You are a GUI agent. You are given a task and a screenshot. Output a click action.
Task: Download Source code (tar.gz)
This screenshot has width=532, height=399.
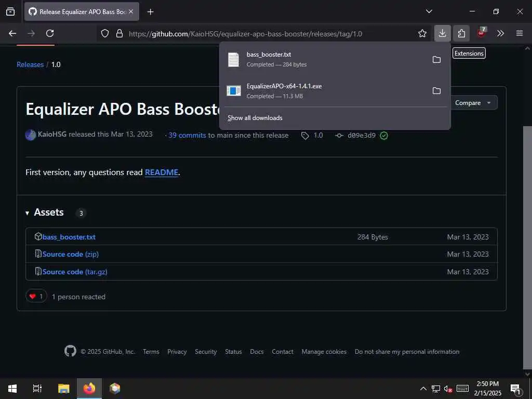click(x=75, y=272)
